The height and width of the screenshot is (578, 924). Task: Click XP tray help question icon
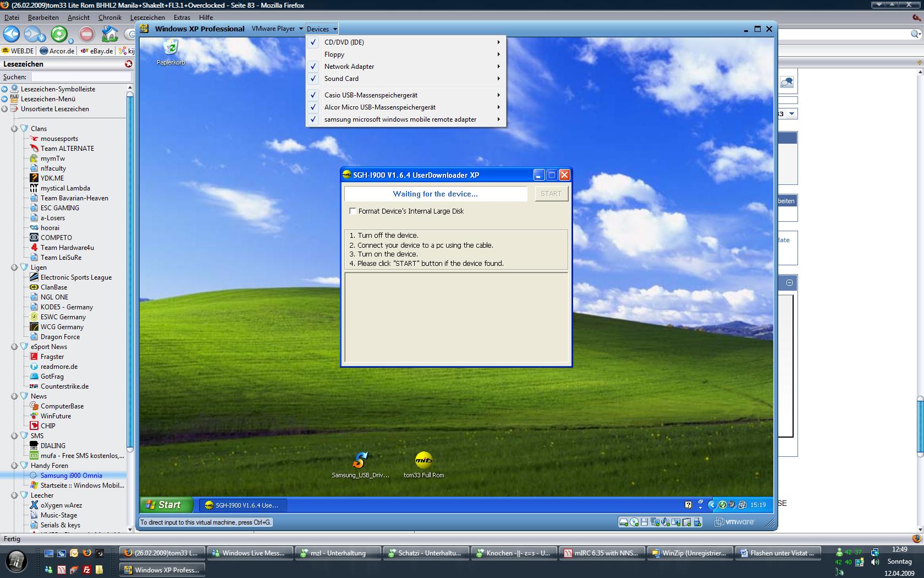pos(688,505)
